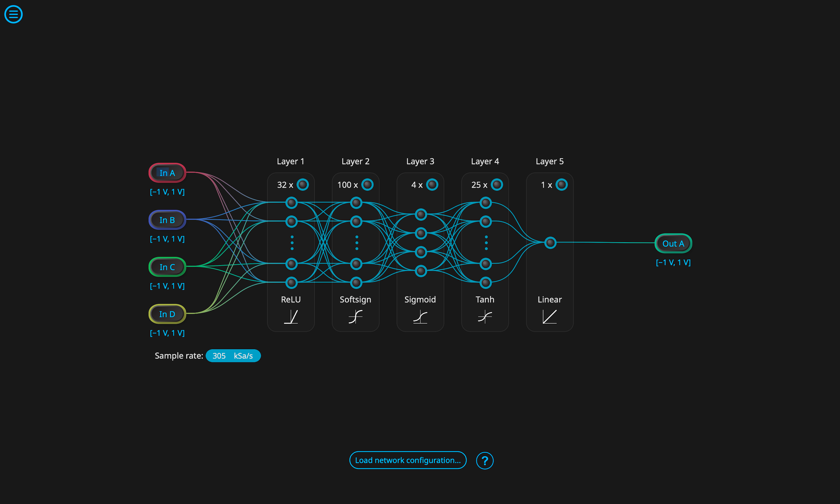Click the top neuron in Layer 3
Image resolution: width=840 pixels, height=504 pixels.
[x=421, y=215]
